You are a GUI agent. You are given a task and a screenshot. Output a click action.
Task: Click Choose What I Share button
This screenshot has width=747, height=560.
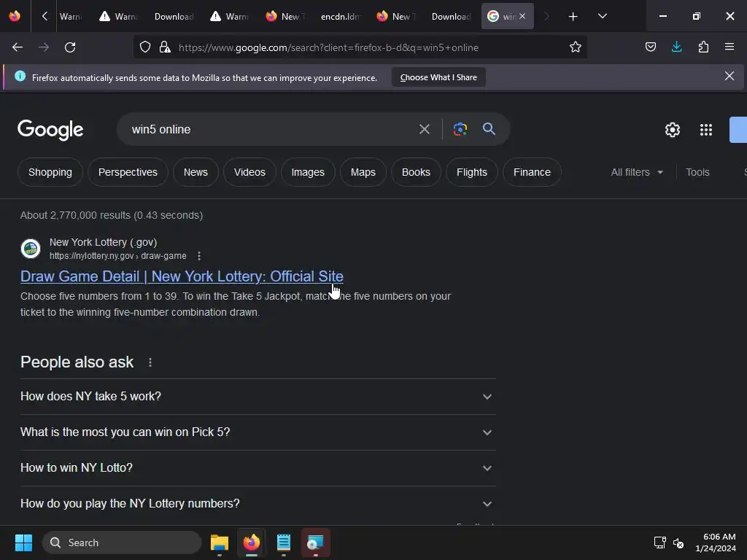point(438,77)
